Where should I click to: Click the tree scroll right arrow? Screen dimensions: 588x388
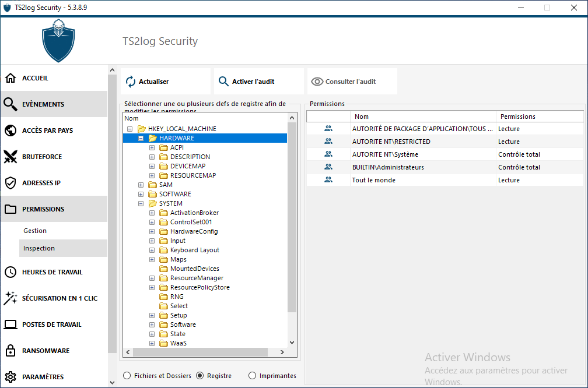point(282,352)
